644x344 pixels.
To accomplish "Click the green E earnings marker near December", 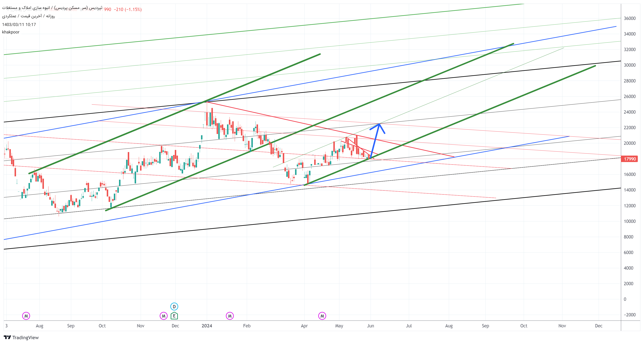I will 174,316.
